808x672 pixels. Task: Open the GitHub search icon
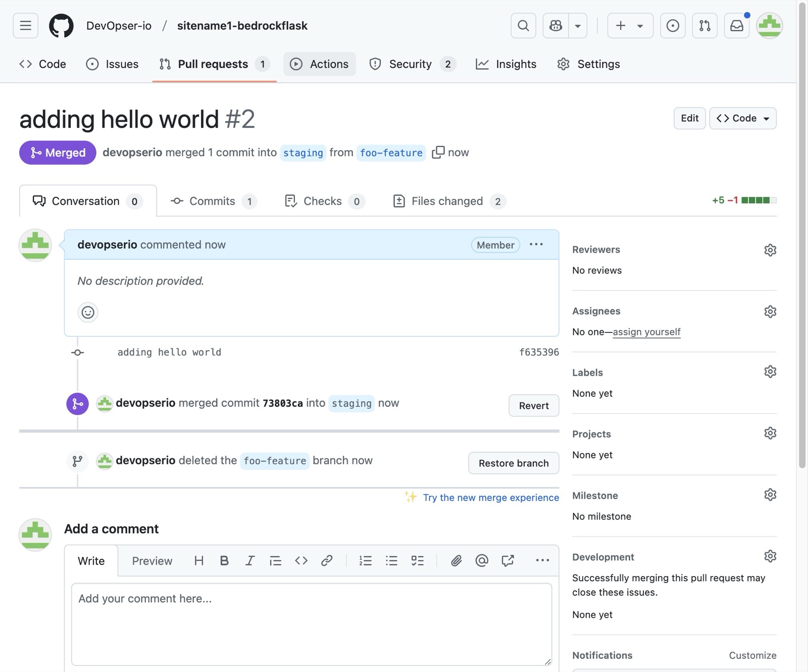tap(523, 26)
